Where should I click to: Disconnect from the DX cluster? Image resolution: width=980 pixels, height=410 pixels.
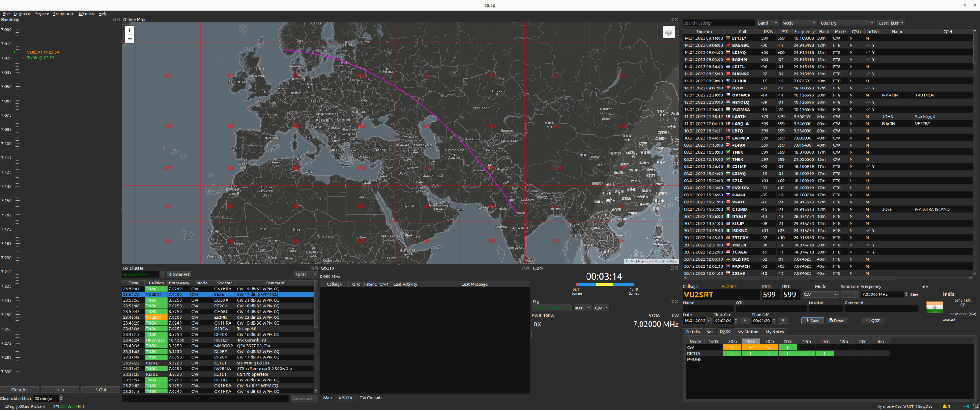(x=179, y=274)
